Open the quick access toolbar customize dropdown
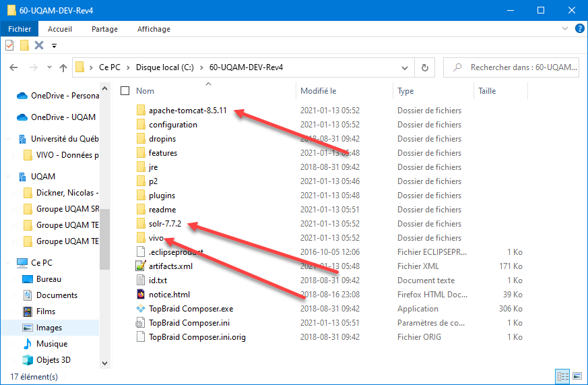Image resolution: width=588 pixels, height=385 pixels. (54, 46)
